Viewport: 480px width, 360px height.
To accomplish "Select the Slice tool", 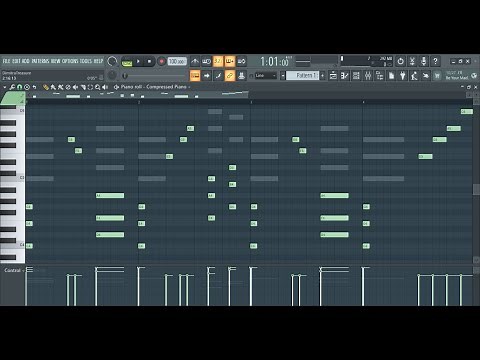I will [83, 87].
